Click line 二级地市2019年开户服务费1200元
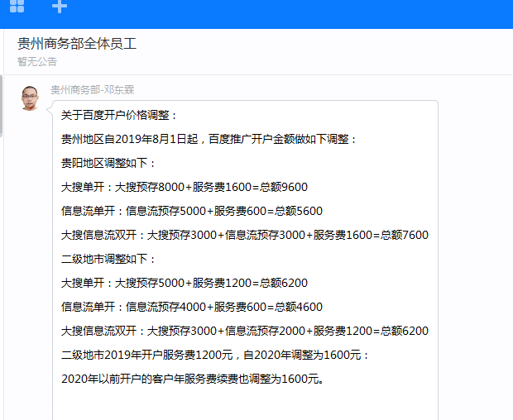 click(215, 355)
